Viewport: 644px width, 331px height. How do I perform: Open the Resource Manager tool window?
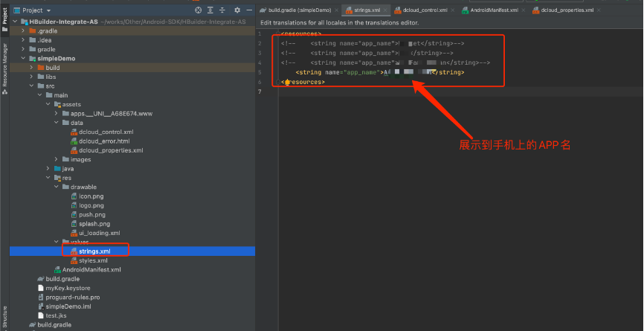(5, 68)
